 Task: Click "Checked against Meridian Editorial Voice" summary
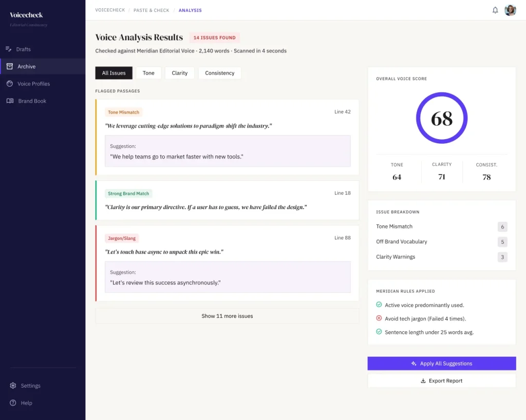191,51
